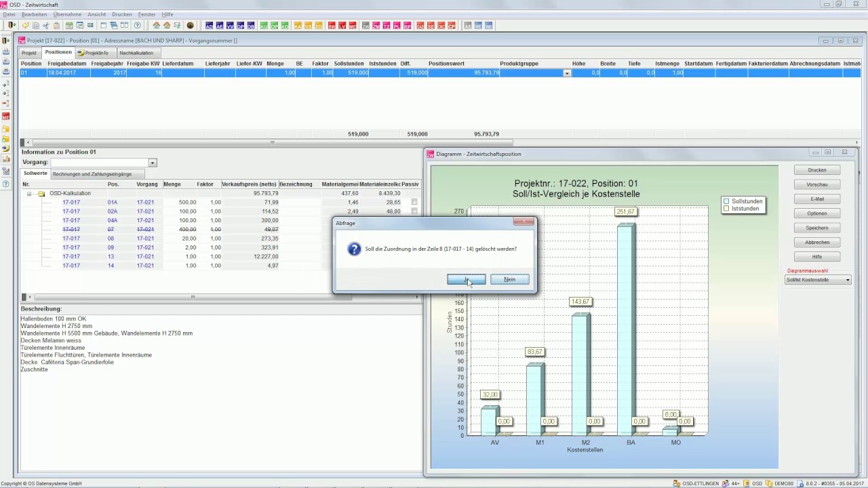Screen dimensions: 868x488
Task: Click Drucken button in the Diagramm window
Action: pyautogui.click(x=817, y=170)
